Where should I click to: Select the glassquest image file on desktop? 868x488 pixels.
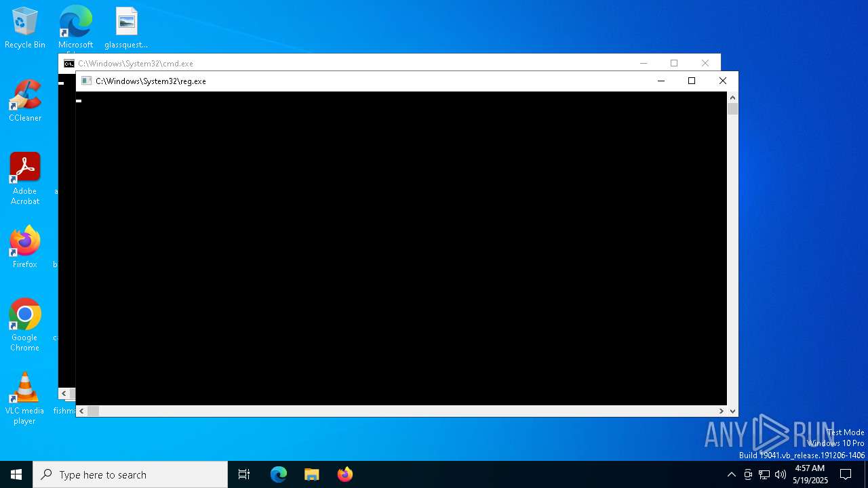coord(126,28)
